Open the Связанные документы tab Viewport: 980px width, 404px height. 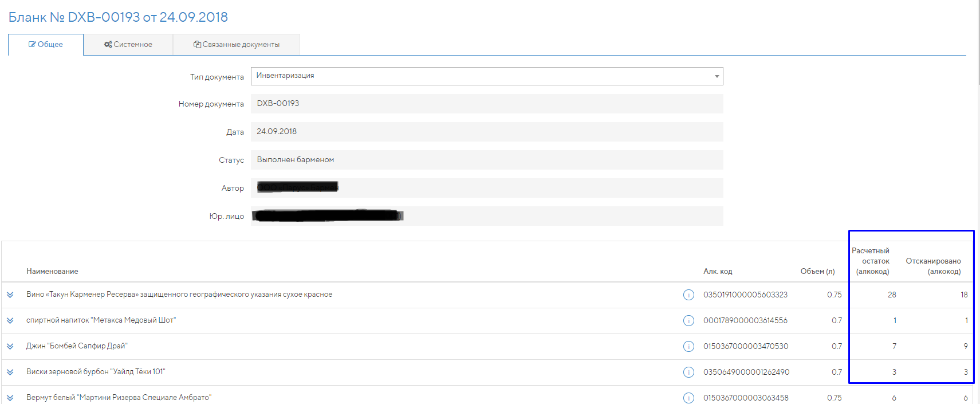(237, 45)
